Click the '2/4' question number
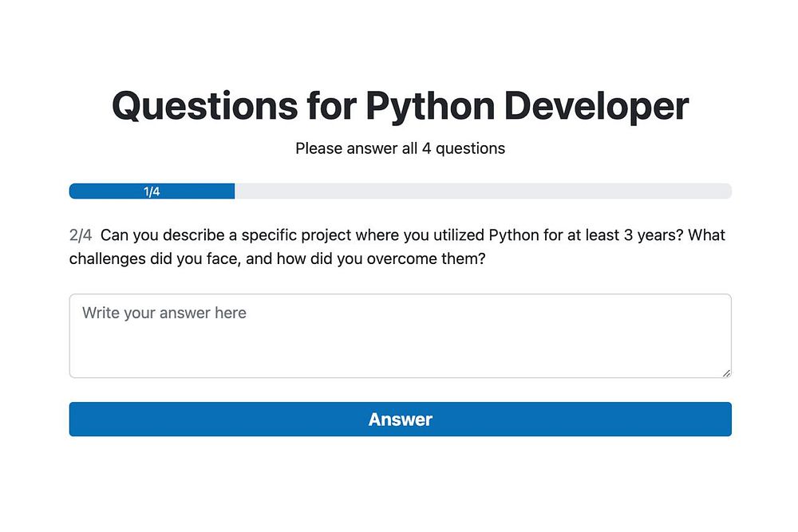The width and height of the screenshot is (798, 532). 81,235
